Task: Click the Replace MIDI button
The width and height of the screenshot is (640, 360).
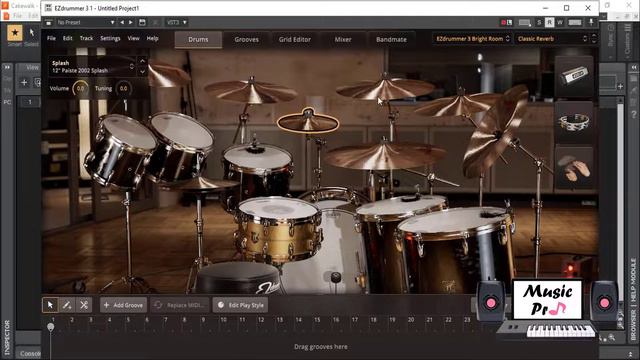Action: click(180, 305)
